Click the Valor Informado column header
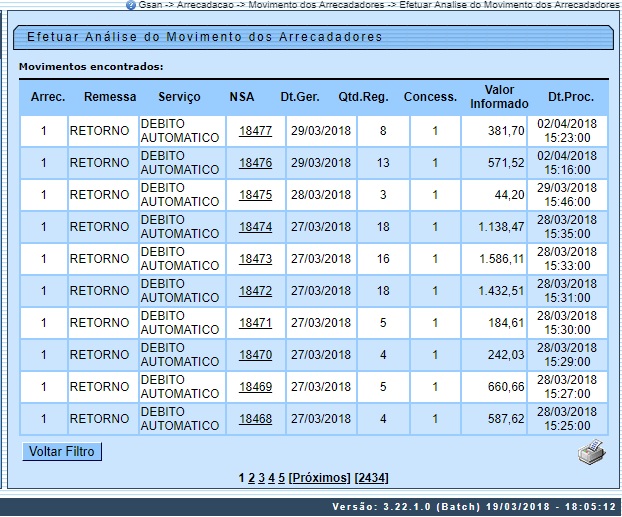 click(x=492, y=97)
